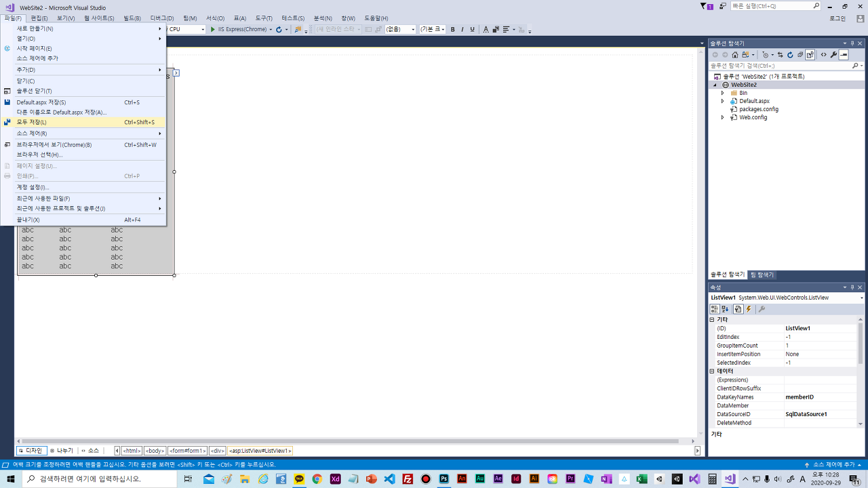The height and width of the screenshot is (488, 868).
Task: Expand the Web.config node
Action: pyautogui.click(x=723, y=117)
